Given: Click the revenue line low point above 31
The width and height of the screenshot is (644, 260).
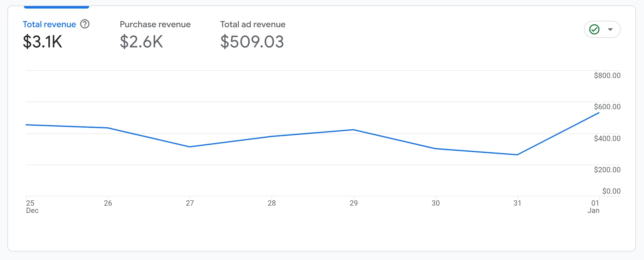Looking at the screenshot, I should pos(517,154).
